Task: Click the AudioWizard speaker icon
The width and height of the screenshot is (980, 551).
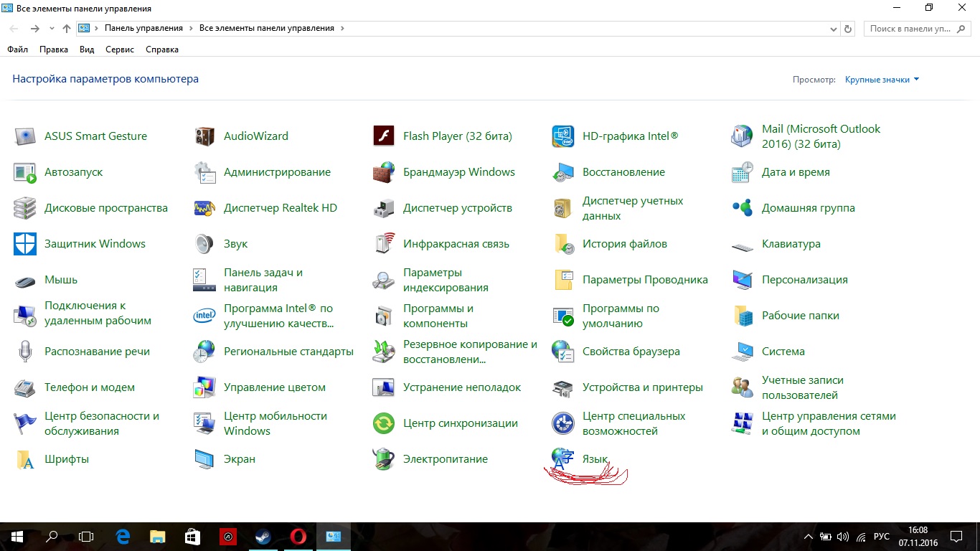Action: pyautogui.click(x=204, y=136)
